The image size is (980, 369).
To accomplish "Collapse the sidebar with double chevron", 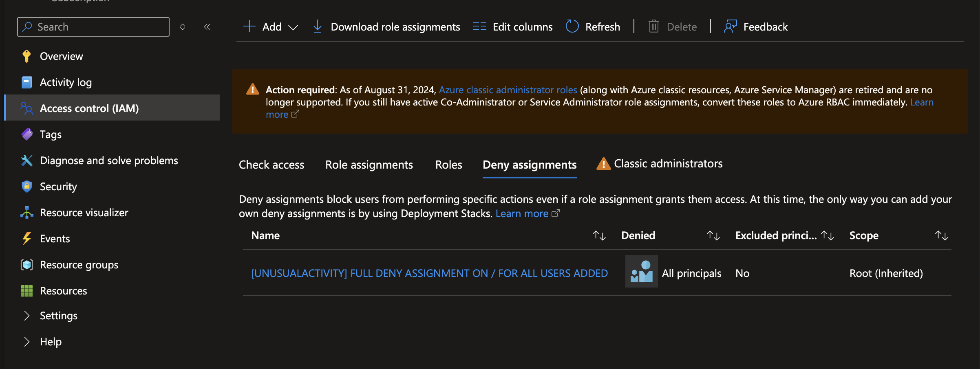I will tap(207, 27).
